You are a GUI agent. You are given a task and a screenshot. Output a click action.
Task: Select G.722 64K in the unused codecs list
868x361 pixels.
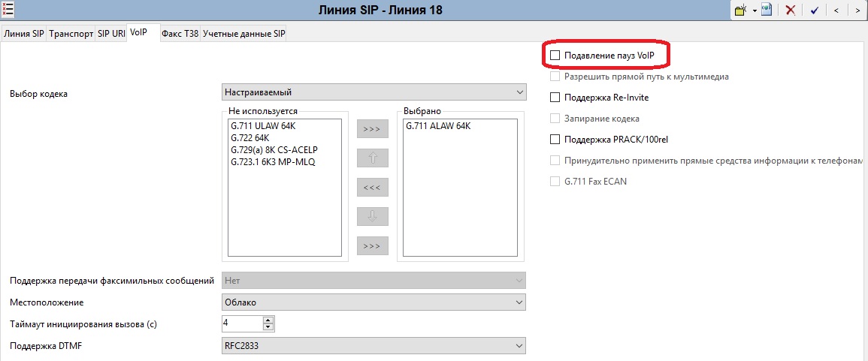(x=250, y=138)
